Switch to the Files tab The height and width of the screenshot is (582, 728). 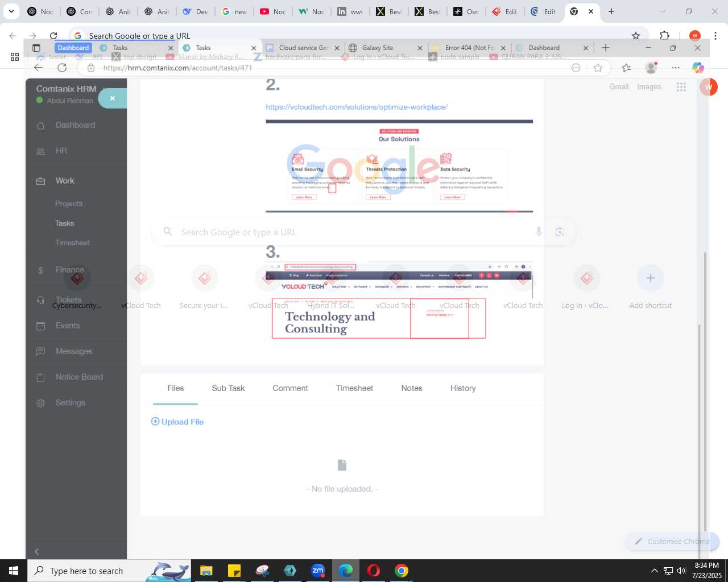tap(175, 388)
